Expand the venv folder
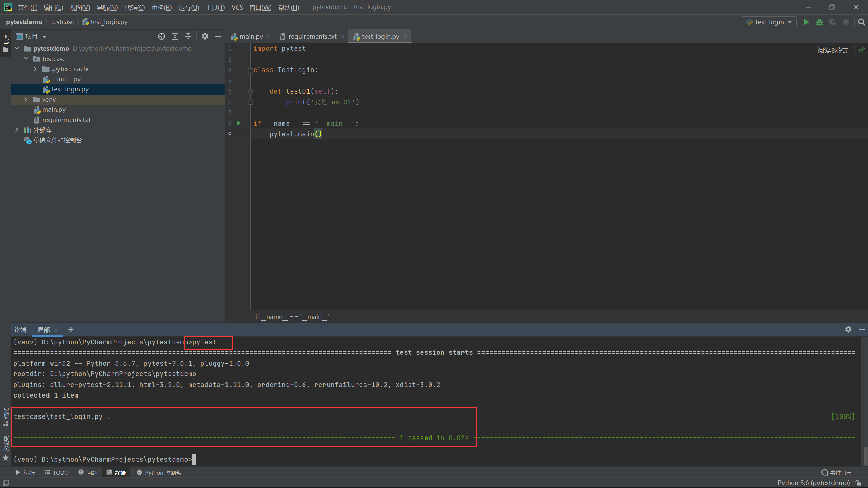868x488 pixels. 26,99
